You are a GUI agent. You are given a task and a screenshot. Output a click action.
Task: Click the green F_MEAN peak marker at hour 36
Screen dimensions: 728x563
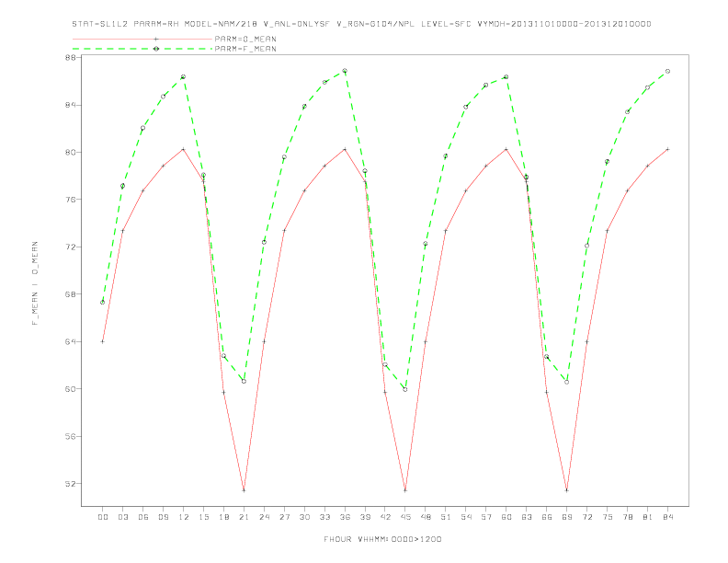click(345, 71)
